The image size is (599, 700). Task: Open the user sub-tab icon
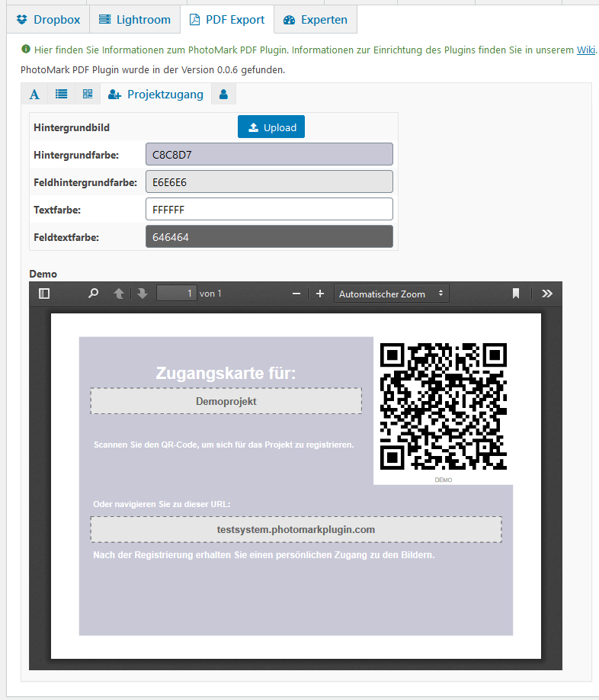[223, 95]
